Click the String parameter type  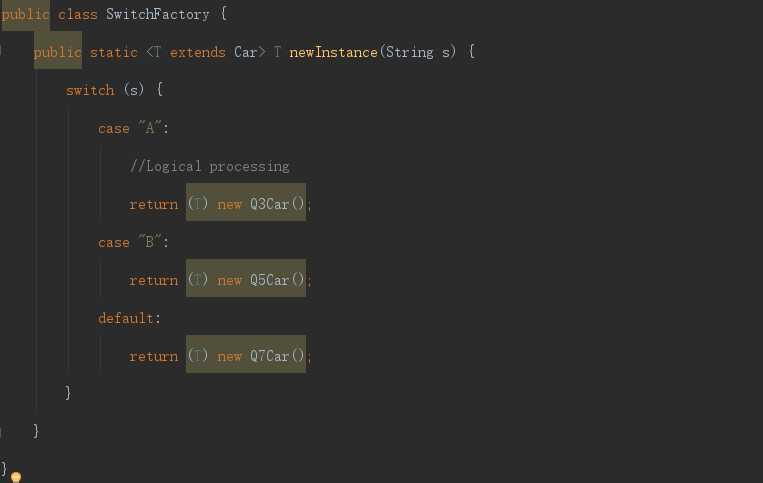pyautogui.click(x=409, y=52)
